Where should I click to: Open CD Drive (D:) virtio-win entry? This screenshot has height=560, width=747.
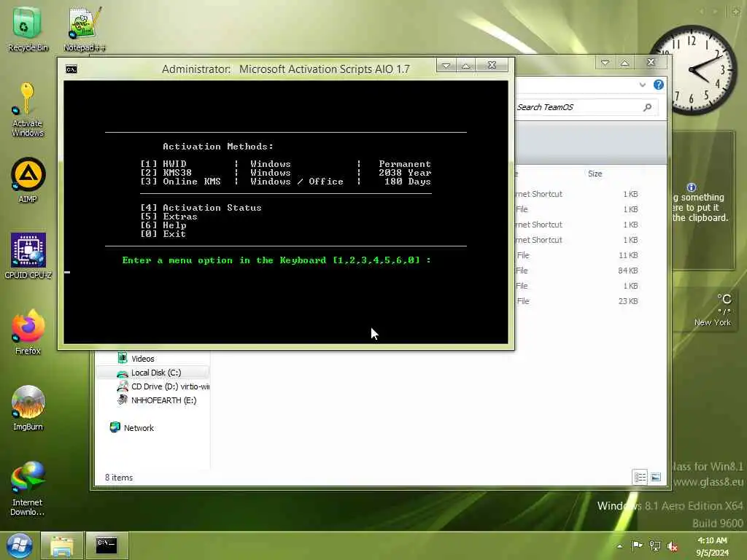(x=163, y=386)
